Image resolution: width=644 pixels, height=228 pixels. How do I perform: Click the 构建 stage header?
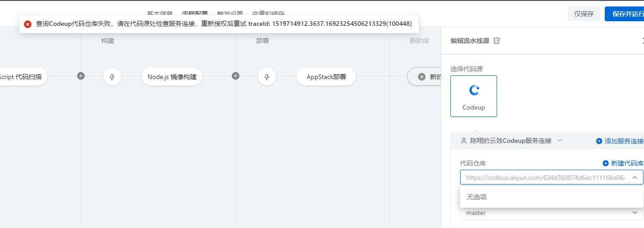108,41
